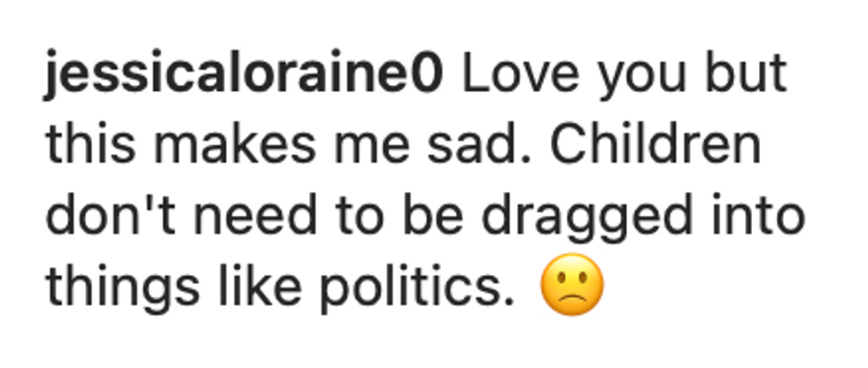This screenshot has width=868, height=368.
Task: Click the word "into" in the comment
Action: click(756, 216)
